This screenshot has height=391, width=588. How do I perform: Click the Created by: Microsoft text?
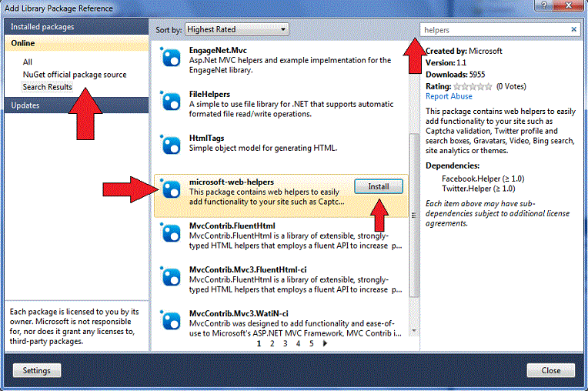tap(464, 51)
